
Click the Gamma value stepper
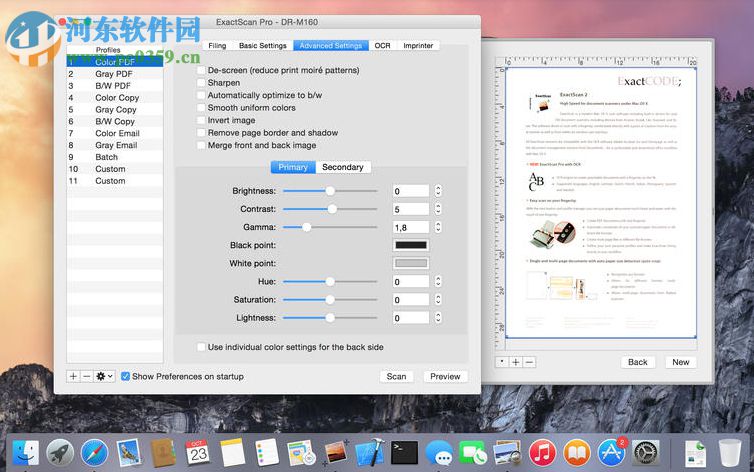coord(438,227)
